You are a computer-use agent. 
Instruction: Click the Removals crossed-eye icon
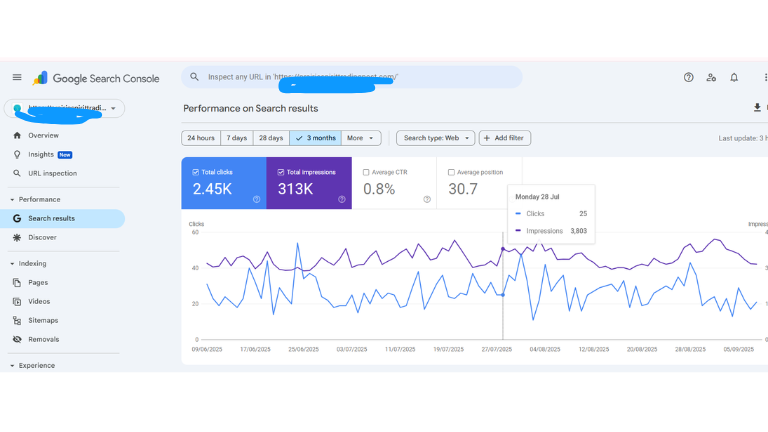point(17,339)
